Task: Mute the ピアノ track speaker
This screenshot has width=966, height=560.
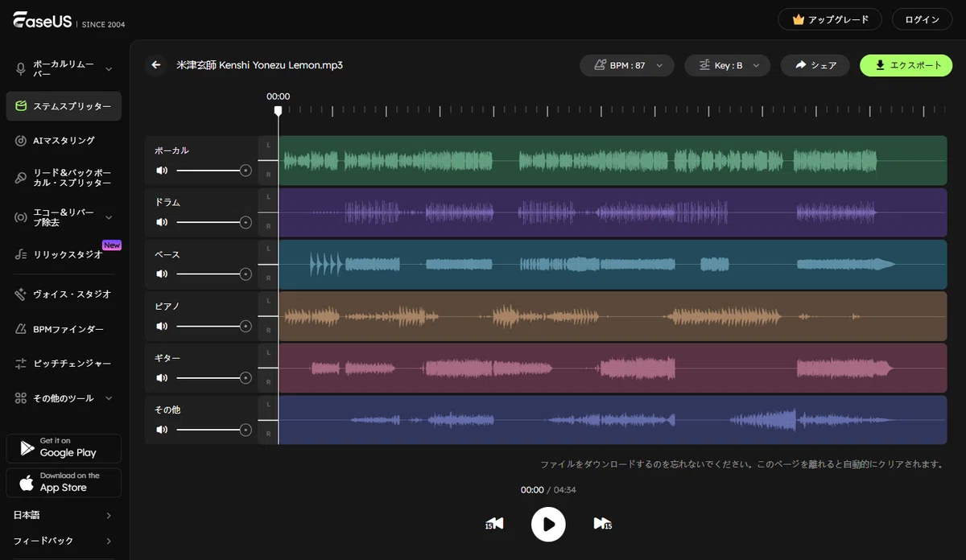Action: (162, 326)
